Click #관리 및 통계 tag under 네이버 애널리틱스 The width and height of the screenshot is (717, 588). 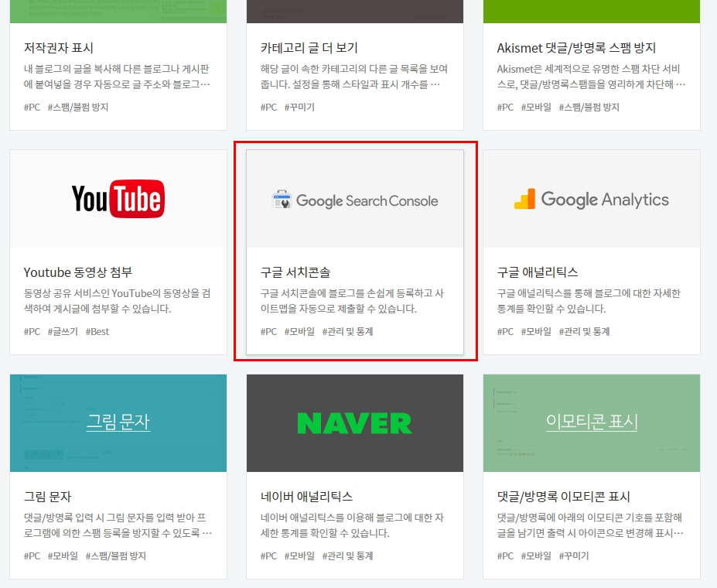(x=347, y=556)
